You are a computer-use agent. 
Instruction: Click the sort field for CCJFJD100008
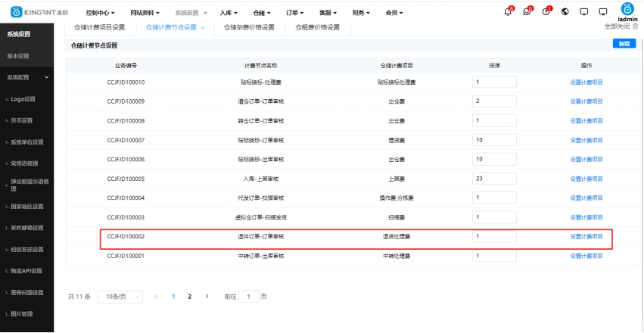pyautogui.click(x=494, y=121)
